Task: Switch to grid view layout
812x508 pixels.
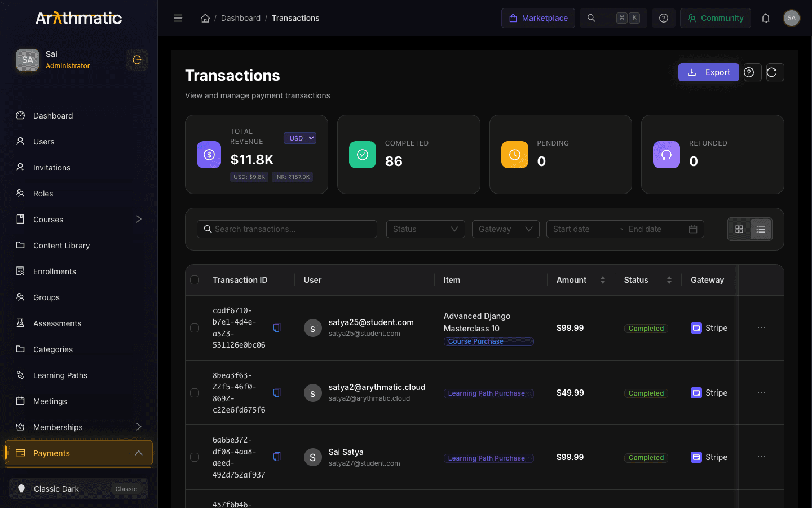Action: coord(739,229)
